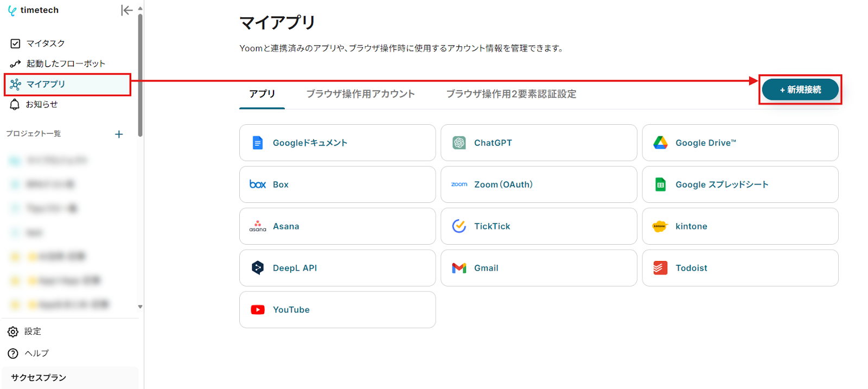Viewport: 868px width, 389px height.
Task: Click the timetech logo icon
Action: tap(12, 10)
